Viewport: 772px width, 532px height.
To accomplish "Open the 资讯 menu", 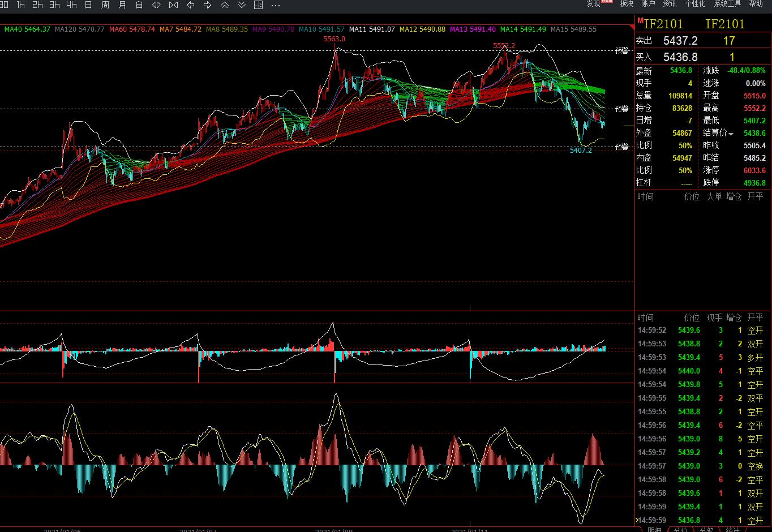I will [x=670, y=4].
